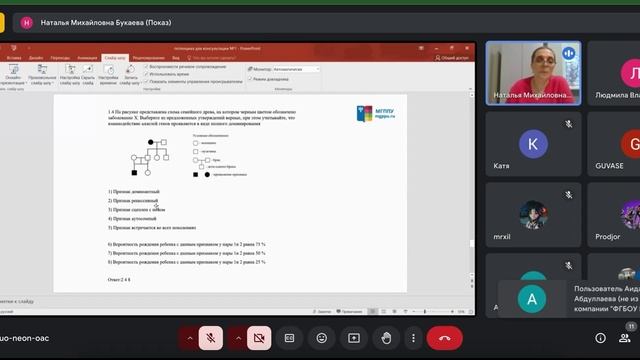The image size is (640, 360).
Task: Toggle Use timings checkbox in ribbon
Action: (146, 74)
